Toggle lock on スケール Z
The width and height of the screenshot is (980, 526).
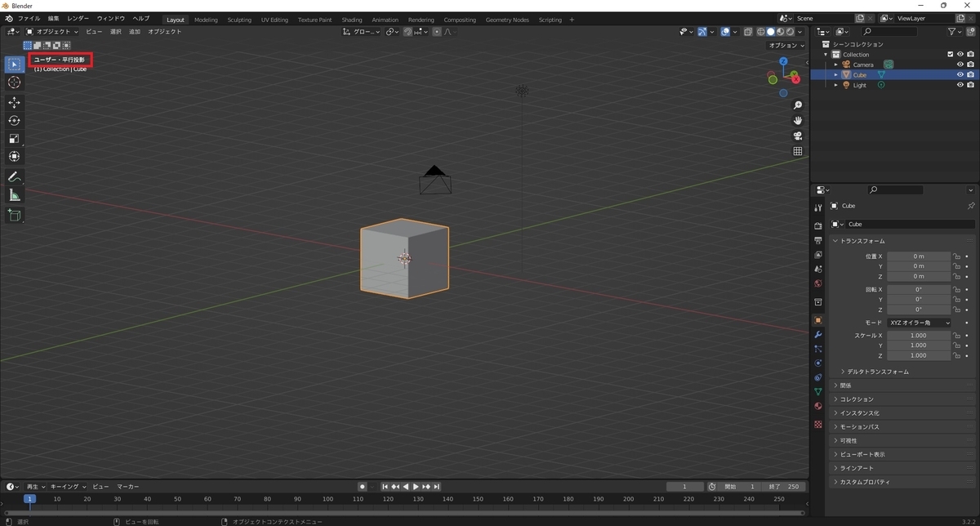[x=956, y=356]
